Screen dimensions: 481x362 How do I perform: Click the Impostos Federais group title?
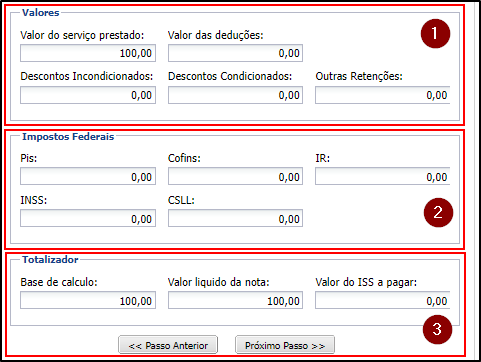(x=68, y=137)
